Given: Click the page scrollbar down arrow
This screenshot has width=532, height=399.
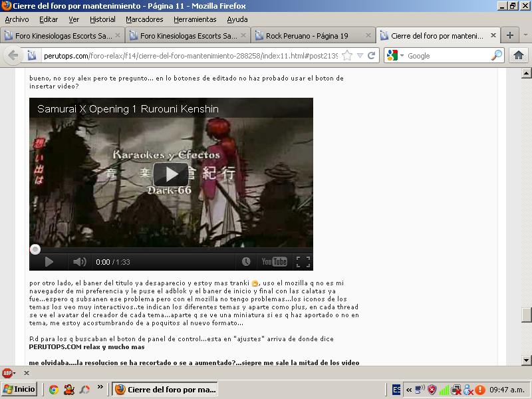Looking at the screenshot, I should tap(526, 360).
